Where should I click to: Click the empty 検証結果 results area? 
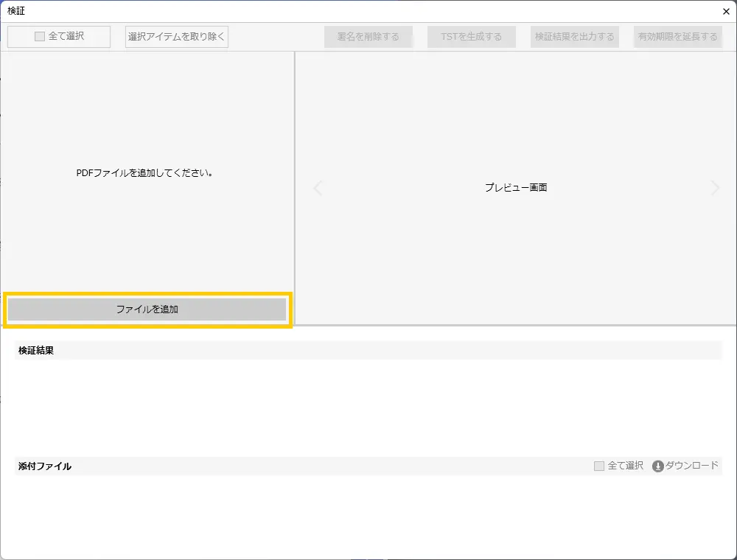tap(368, 405)
